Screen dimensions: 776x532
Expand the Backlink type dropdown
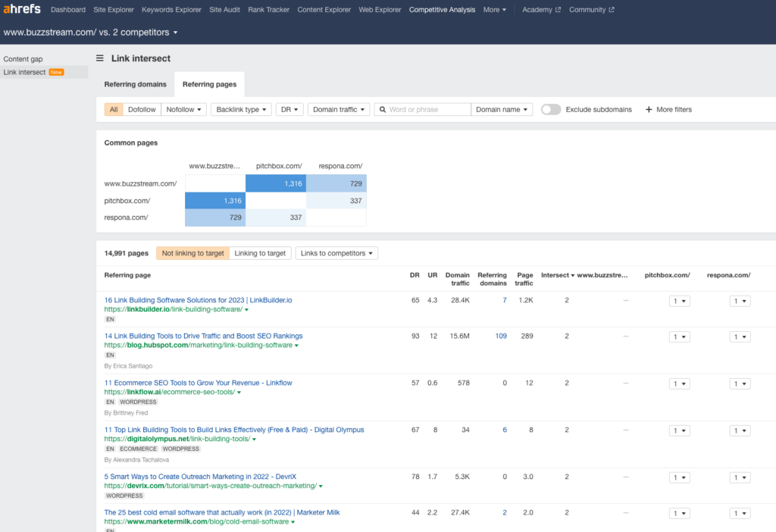[241, 109]
